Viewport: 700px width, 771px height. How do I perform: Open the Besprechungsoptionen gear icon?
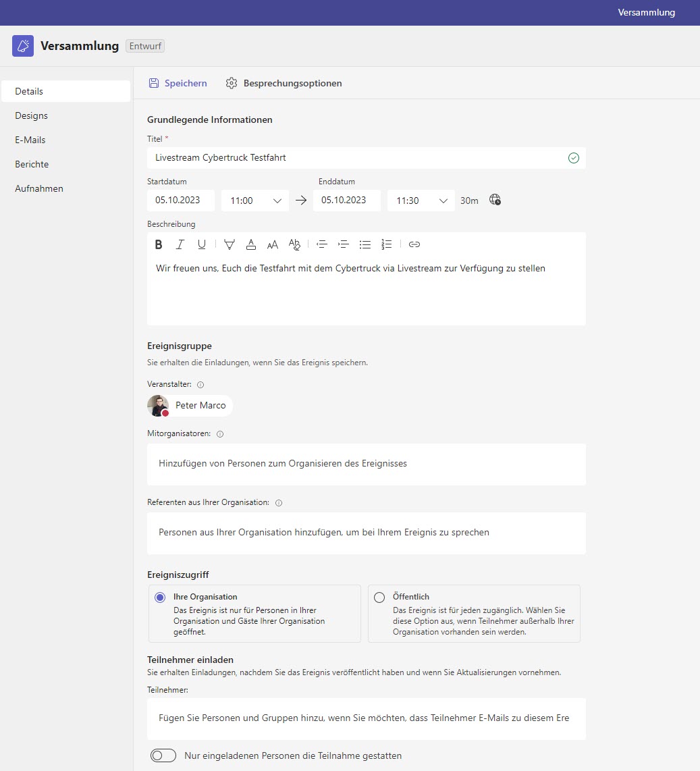click(232, 83)
